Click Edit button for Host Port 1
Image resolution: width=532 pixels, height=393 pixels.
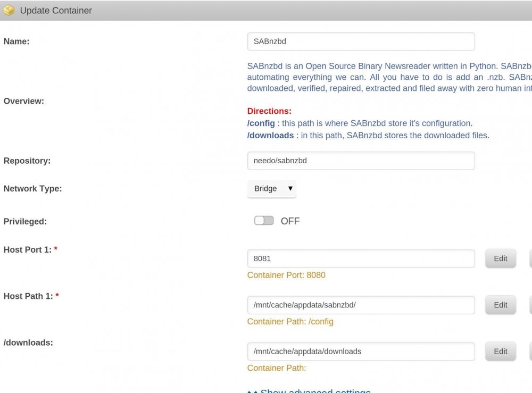[501, 258]
